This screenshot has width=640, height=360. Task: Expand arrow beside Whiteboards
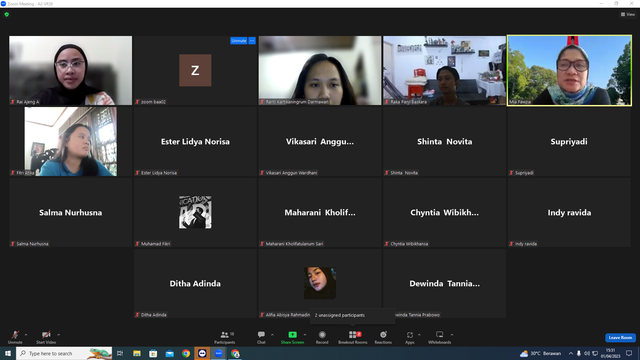(451, 335)
